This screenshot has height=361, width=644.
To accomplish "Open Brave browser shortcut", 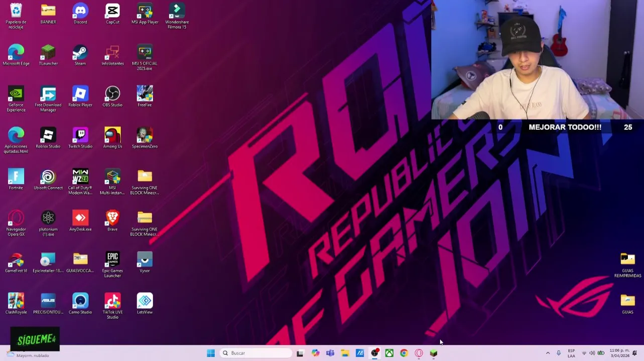I will [x=112, y=221].
